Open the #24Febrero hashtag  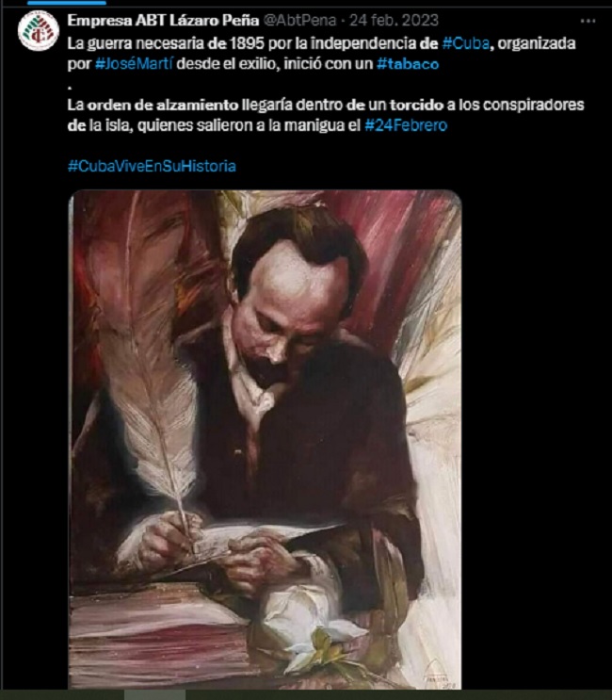point(406,125)
